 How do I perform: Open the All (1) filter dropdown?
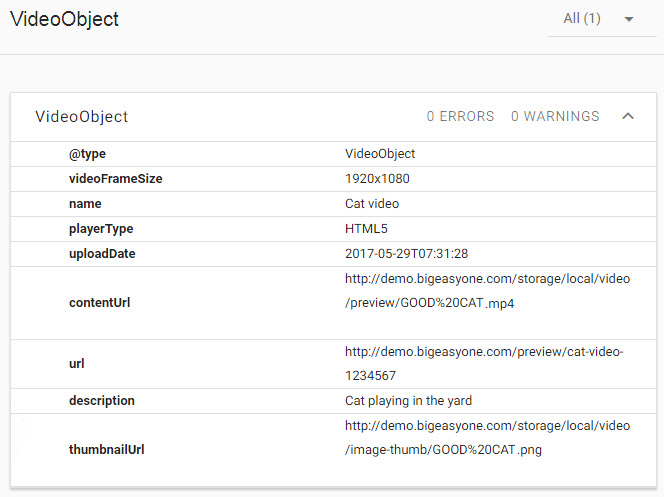(x=598, y=19)
